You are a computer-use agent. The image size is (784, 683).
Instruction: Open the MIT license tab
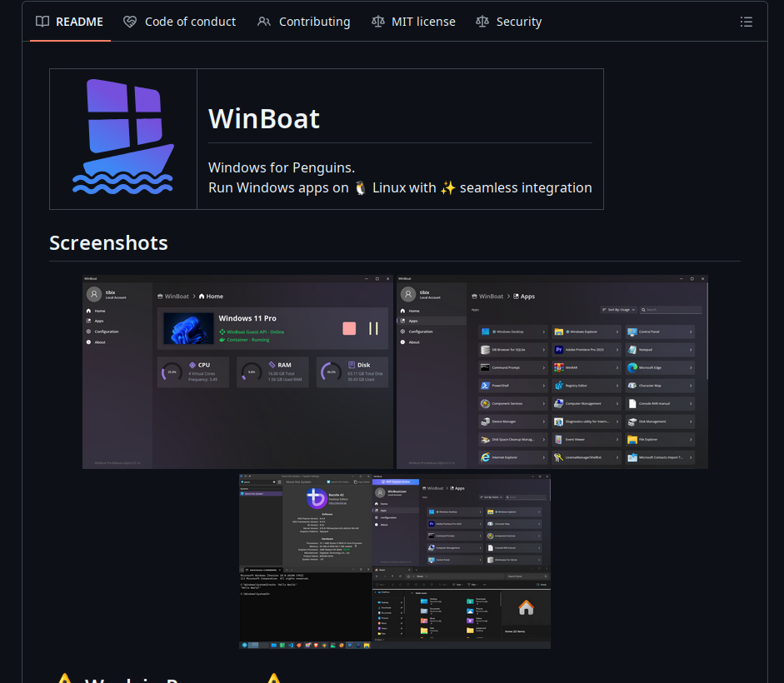point(413,22)
